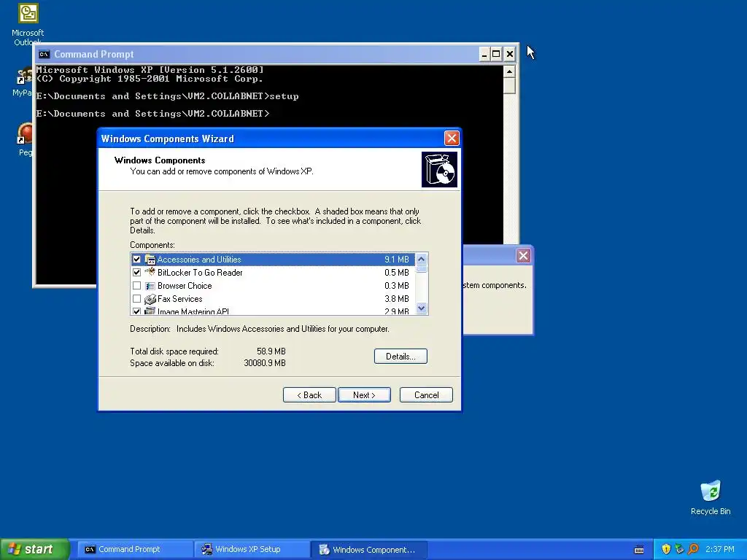The height and width of the screenshot is (560, 747).
Task: Close the Windows Components Wizard window
Action: click(452, 139)
